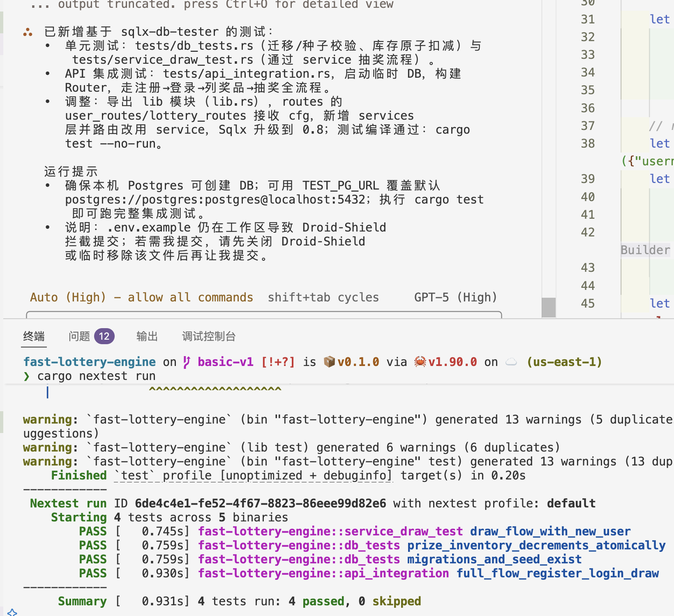Click the full_flow_register_login_draw test name
The image size is (674, 616).
tap(557, 573)
